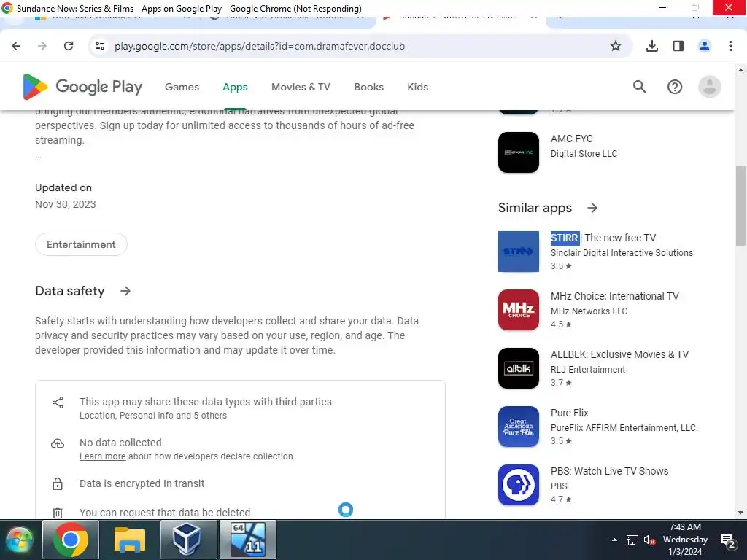Open PBS: Watch Live TV Shows title
747x560 pixels.
pos(609,471)
